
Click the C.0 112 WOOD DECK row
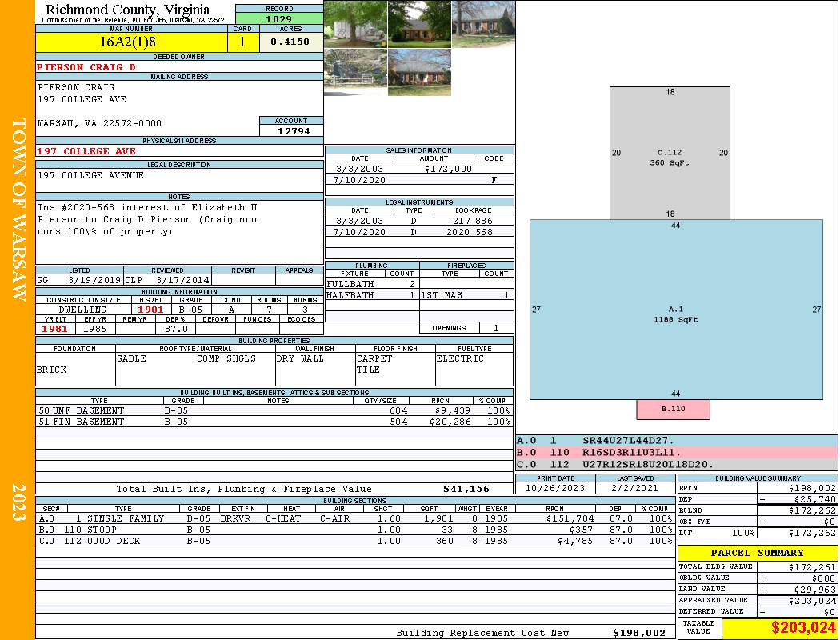[x=354, y=541]
